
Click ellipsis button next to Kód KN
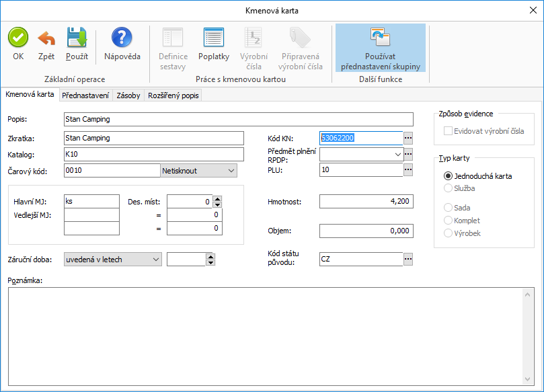pyautogui.click(x=407, y=138)
